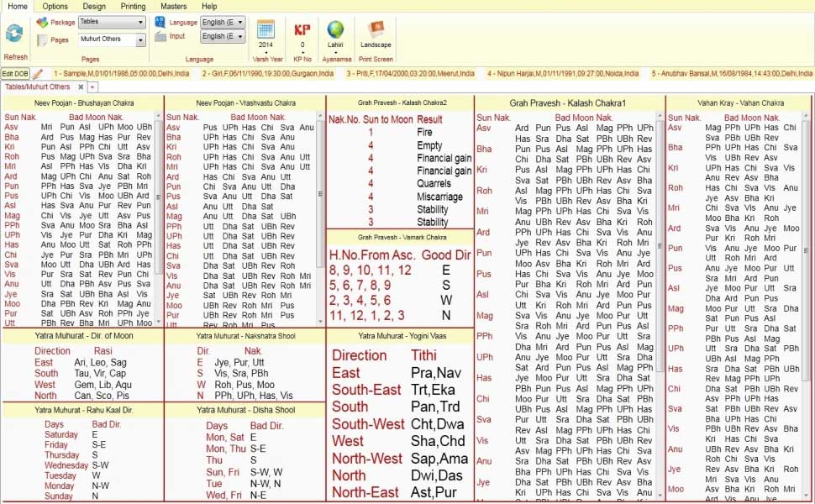Expand the Lahiri Ayanamsa selector
The height and width of the screenshot is (504, 815).
point(335,51)
